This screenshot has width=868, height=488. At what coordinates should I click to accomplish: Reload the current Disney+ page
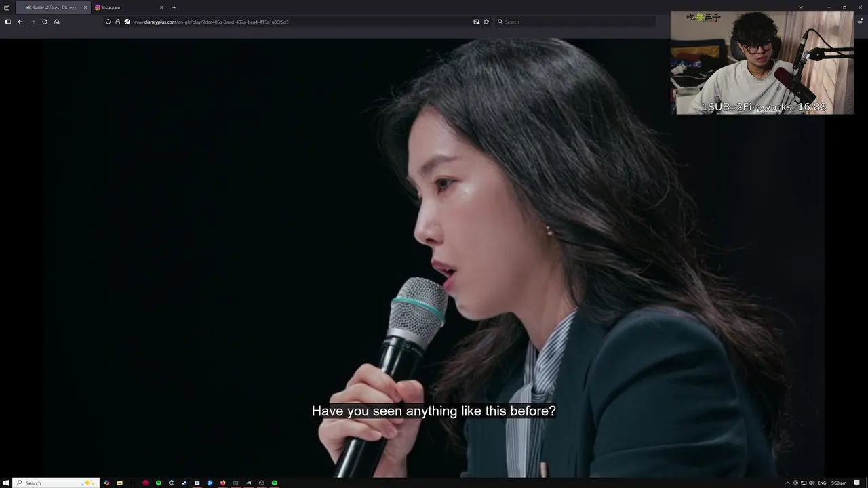tap(45, 22)
